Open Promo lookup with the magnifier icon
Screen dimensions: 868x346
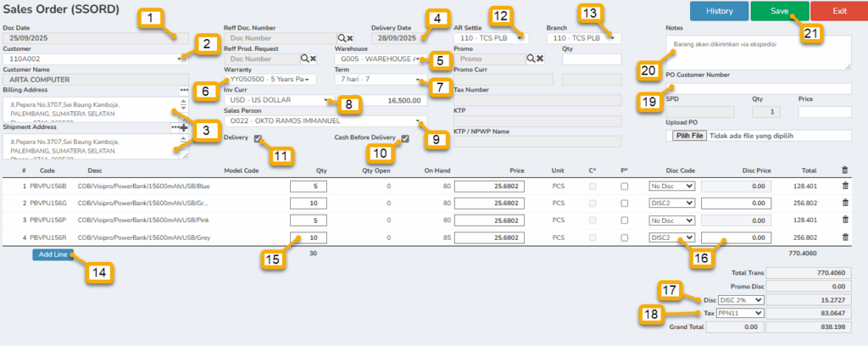pyautogui.click(x=527, y=59)
